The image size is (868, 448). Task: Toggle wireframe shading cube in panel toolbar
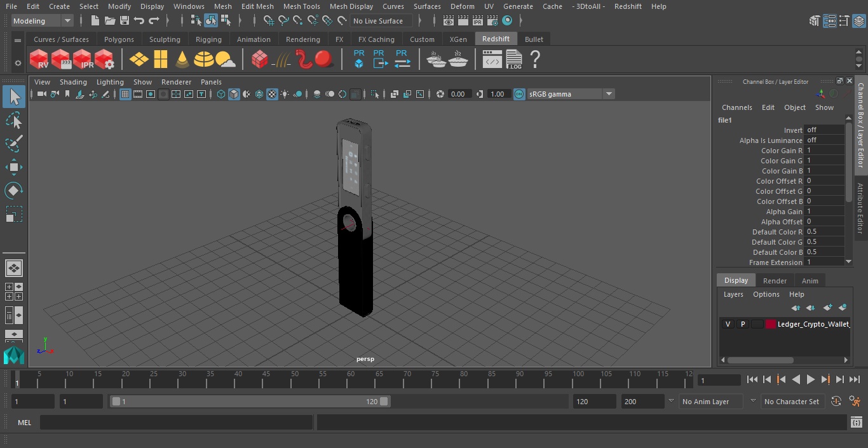pos(221,94)
